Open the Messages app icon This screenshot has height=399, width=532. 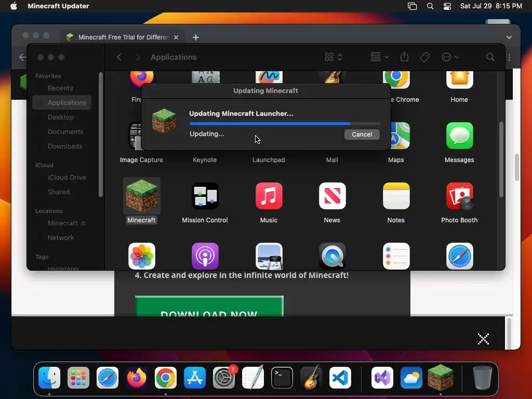[x=459, y=136]
